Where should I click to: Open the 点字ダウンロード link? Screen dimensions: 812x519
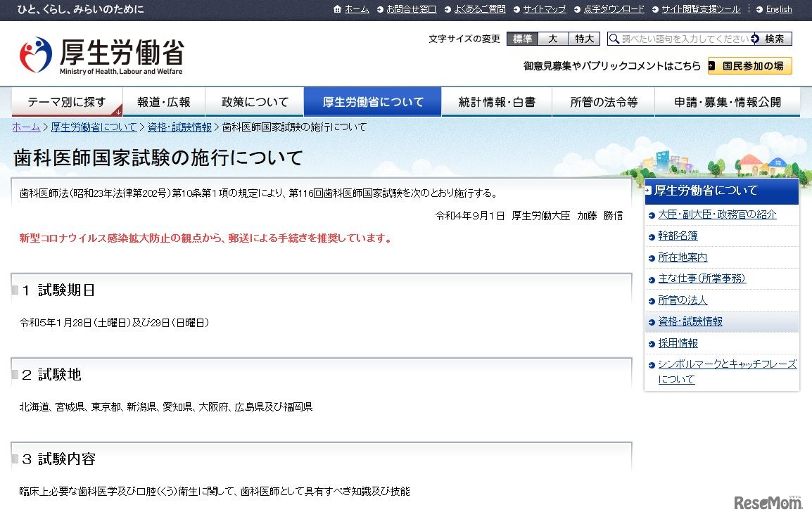[614, 9]
